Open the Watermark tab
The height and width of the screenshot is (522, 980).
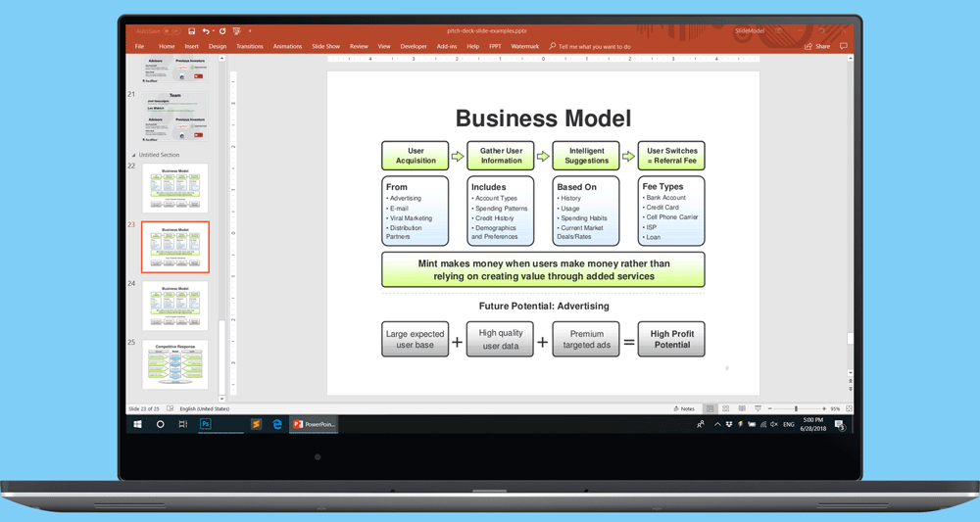pyautogui.click(x=525, y=46)
